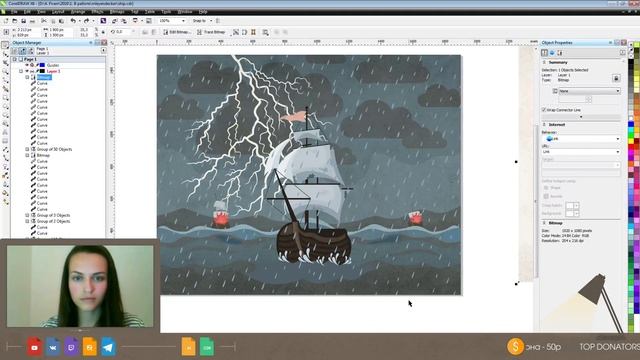
Task: Open the Window menu
Action: coord(185,12)
